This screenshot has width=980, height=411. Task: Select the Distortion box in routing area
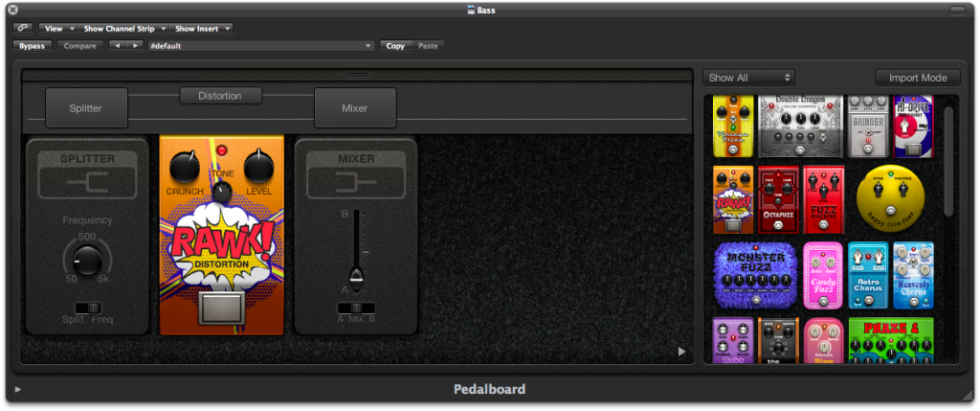pyautogui.click(x=221, y=96)
